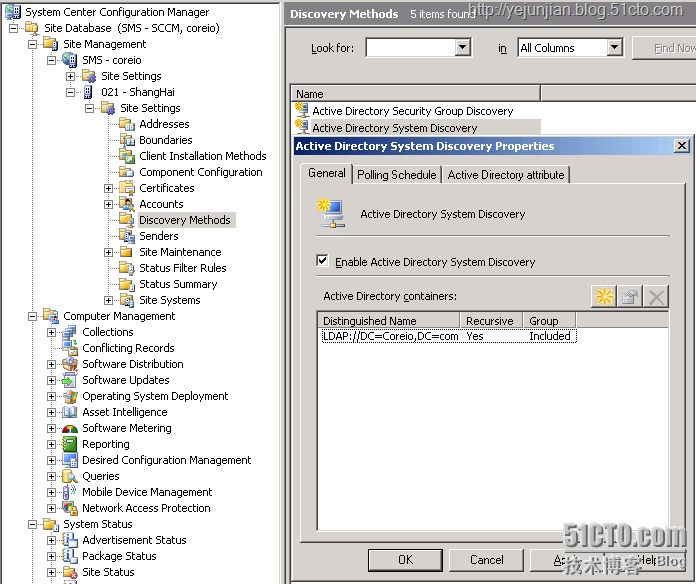The image size is (696, 584).
Task: Collapse the System Status node
Action: (x=32, y=525)
